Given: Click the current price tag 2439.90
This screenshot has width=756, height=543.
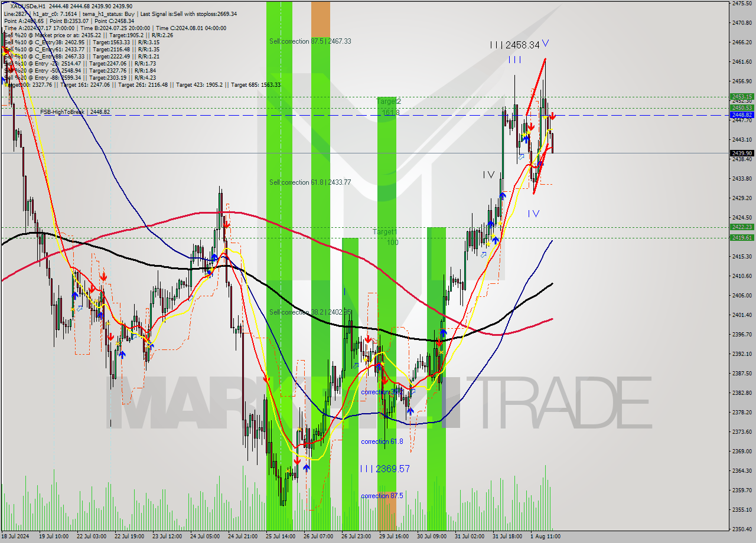Looking at the screenshot, I should (741, 153).
